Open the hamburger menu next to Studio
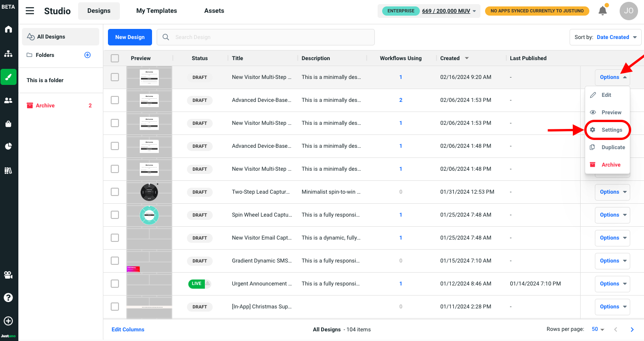Viewport: 644px width, 341px height. [30, 11]
